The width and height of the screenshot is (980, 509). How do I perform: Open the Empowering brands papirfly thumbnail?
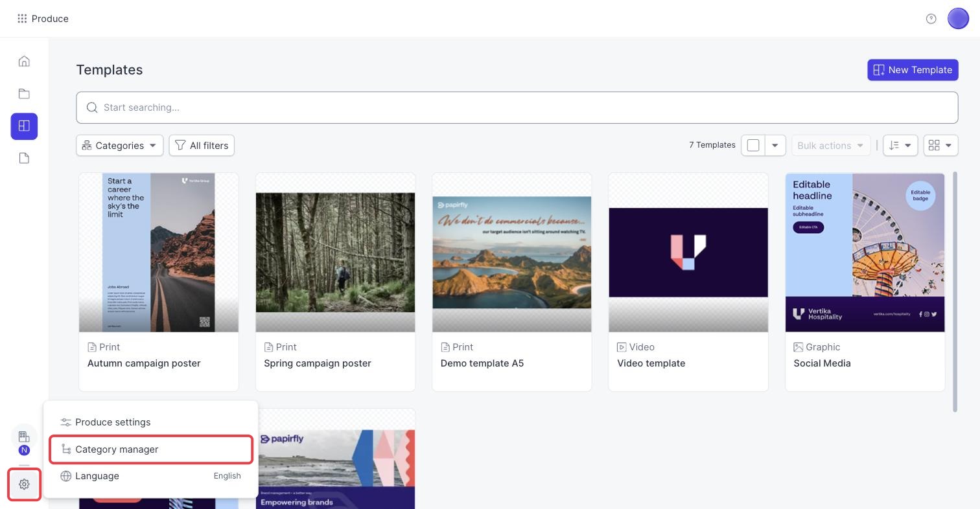[x=336, y=459]
